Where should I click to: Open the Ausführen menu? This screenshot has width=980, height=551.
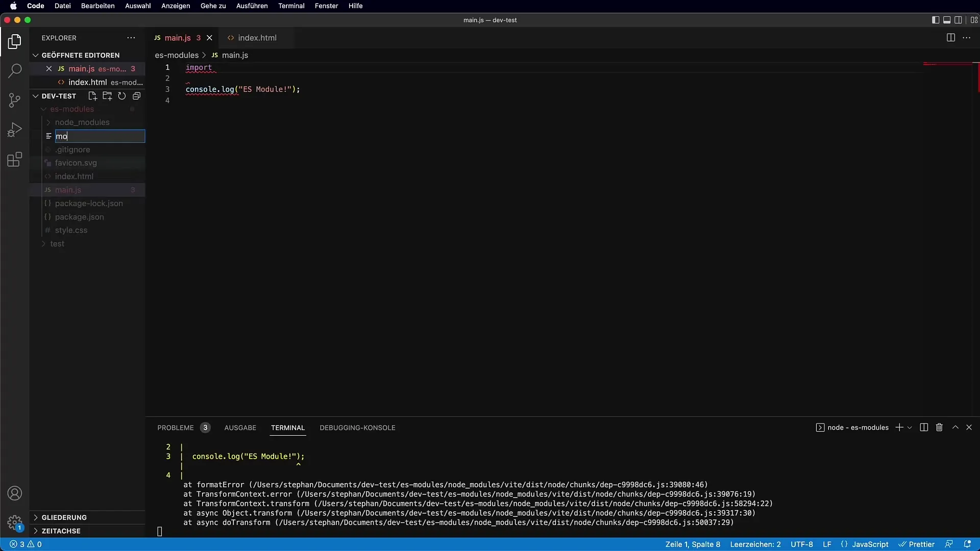[252, 6]
